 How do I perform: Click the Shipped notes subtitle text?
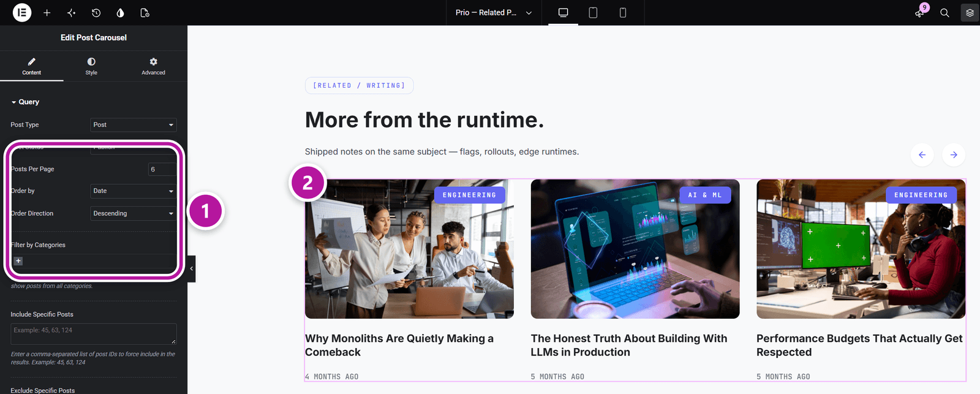point(442,151)
